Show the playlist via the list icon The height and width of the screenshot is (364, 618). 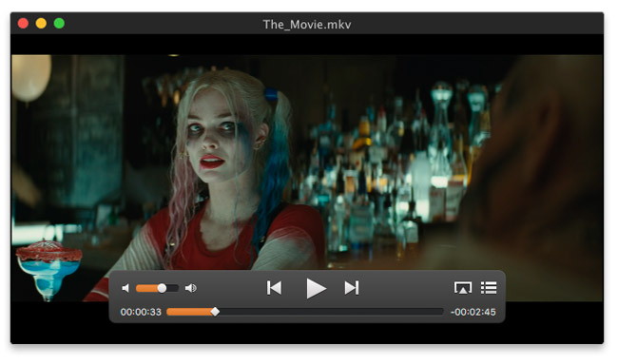click(x=489, y=288)
